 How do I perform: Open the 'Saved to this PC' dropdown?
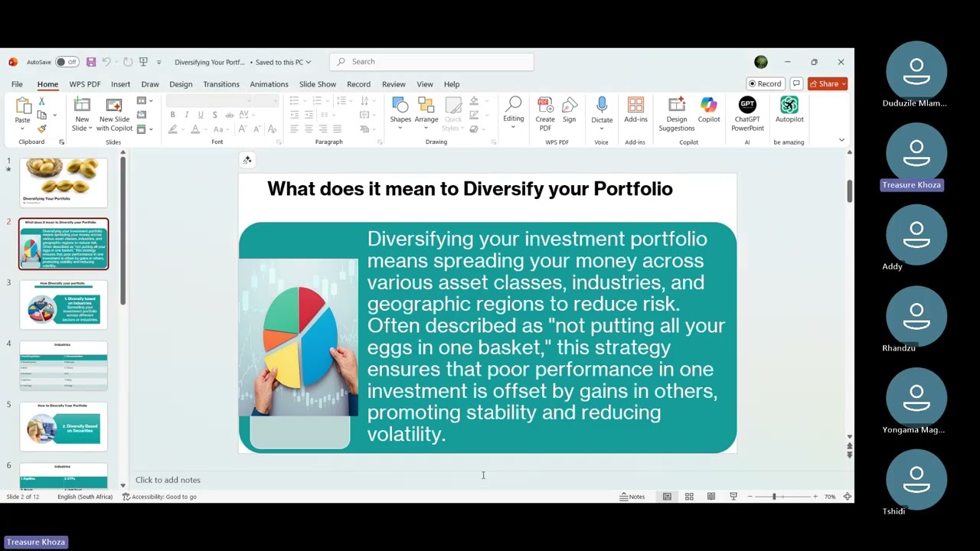[283, 62]
